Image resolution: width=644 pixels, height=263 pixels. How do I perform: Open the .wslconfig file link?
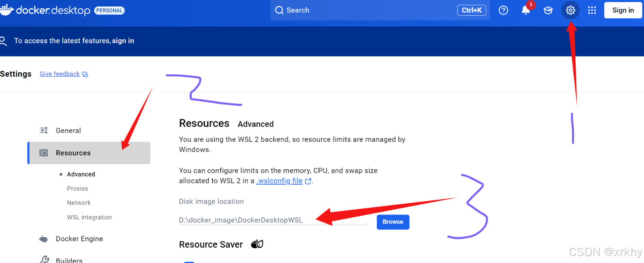(279, 181)
